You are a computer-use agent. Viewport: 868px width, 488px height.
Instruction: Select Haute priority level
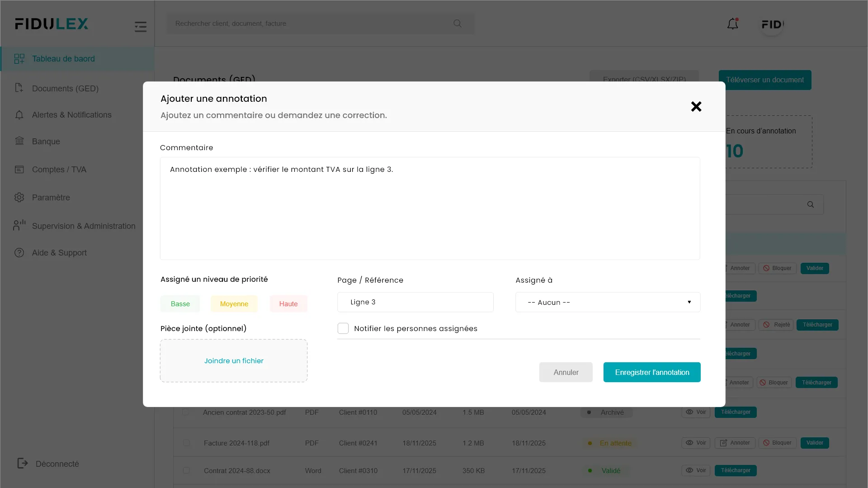pyautogui.click(x=288, y=304)
